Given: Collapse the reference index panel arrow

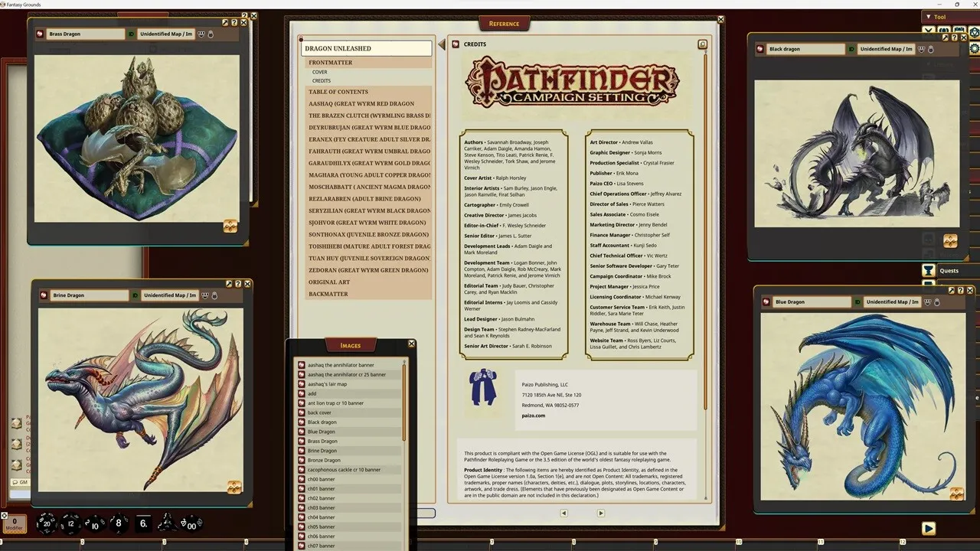Looking at the screenshot, I should click(441, 45).
